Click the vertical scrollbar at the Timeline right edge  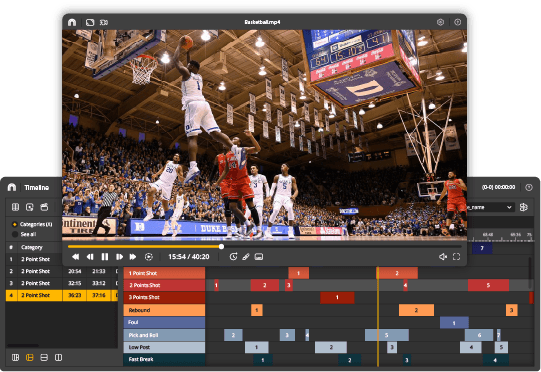pos(531,273)
